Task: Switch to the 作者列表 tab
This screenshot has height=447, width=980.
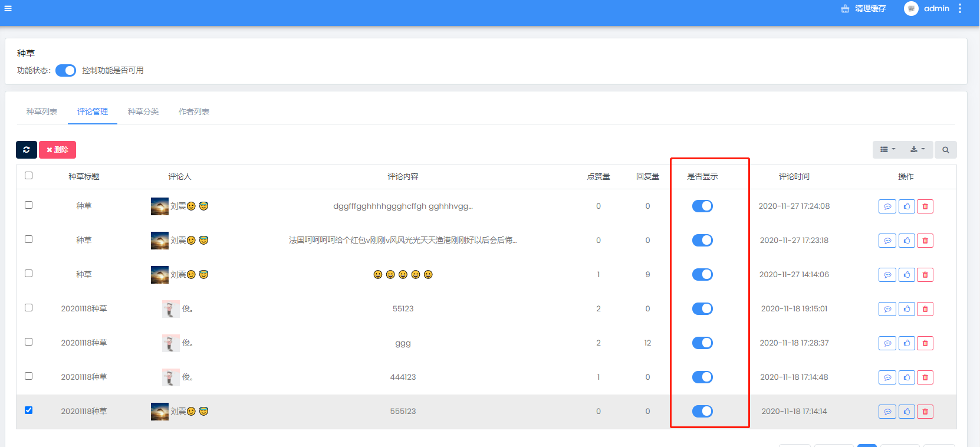Action: [194, 111]
